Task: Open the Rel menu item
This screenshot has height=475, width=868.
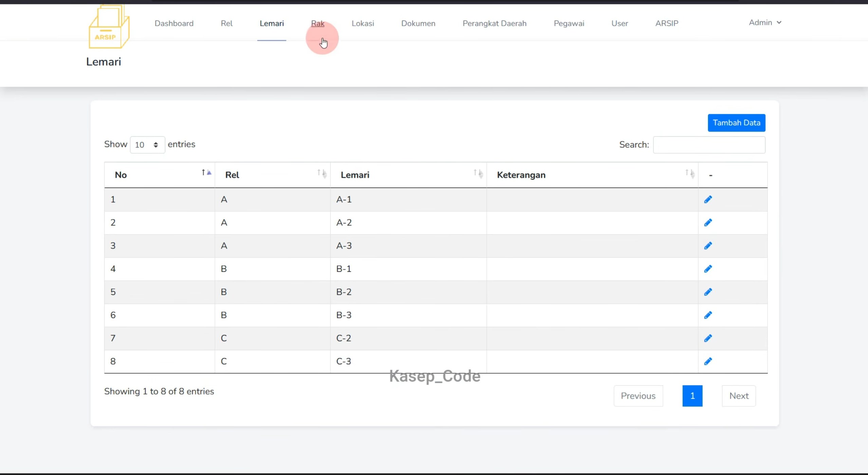Action: (226, 23)
